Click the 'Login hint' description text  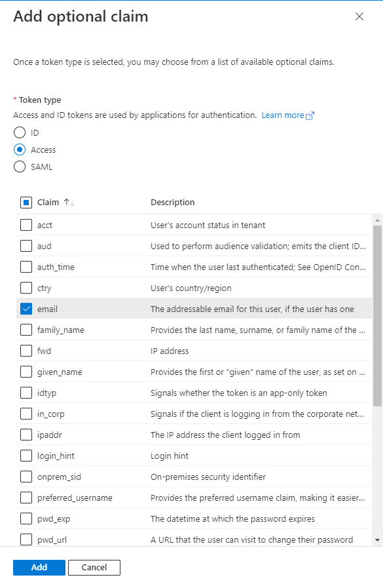coord(169,456)
